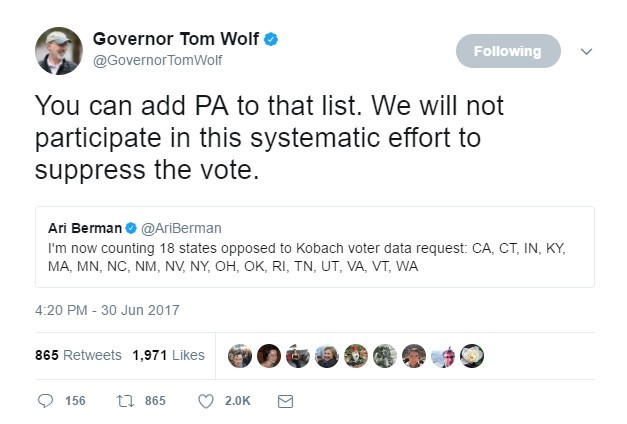
Task: Expand the tweet options chevron
Action: pos(586,51)
